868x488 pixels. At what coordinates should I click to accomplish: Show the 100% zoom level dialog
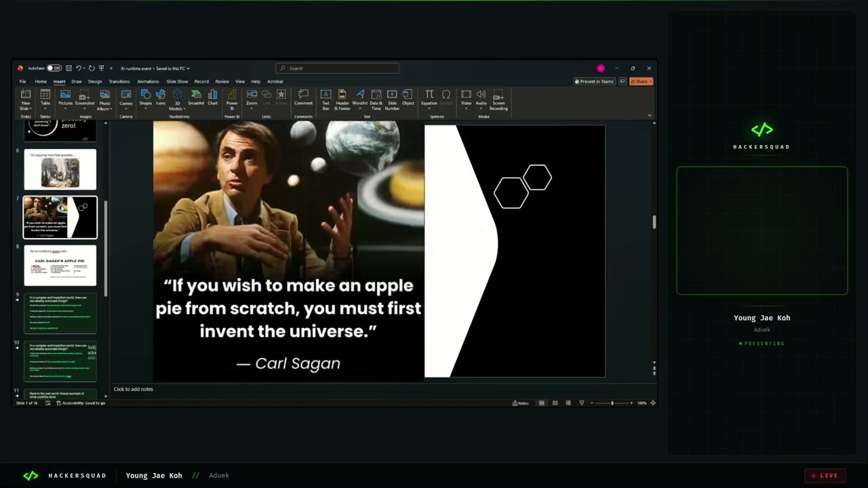coord(642,403)
